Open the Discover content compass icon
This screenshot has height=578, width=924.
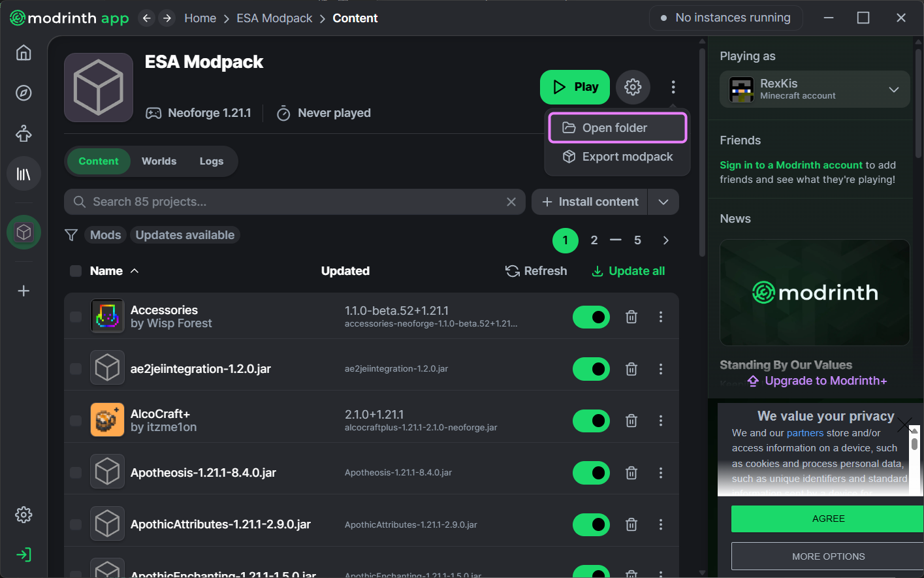coord(24,93)
